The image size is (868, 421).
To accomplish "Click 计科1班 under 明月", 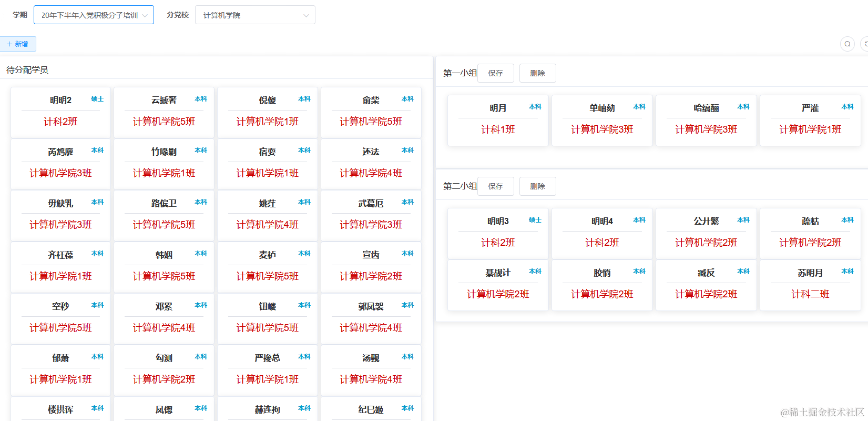I will coord(498,129).
